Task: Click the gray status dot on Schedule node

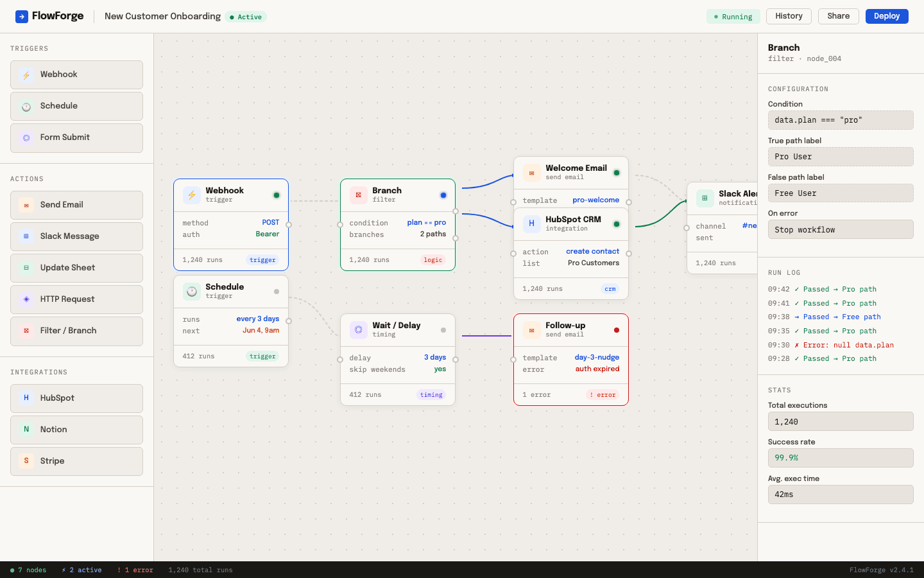Action: pos(277,292)
